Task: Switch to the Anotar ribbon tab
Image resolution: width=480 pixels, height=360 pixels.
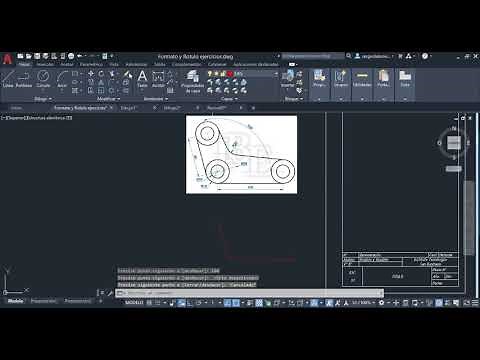Action: (67, 64)
